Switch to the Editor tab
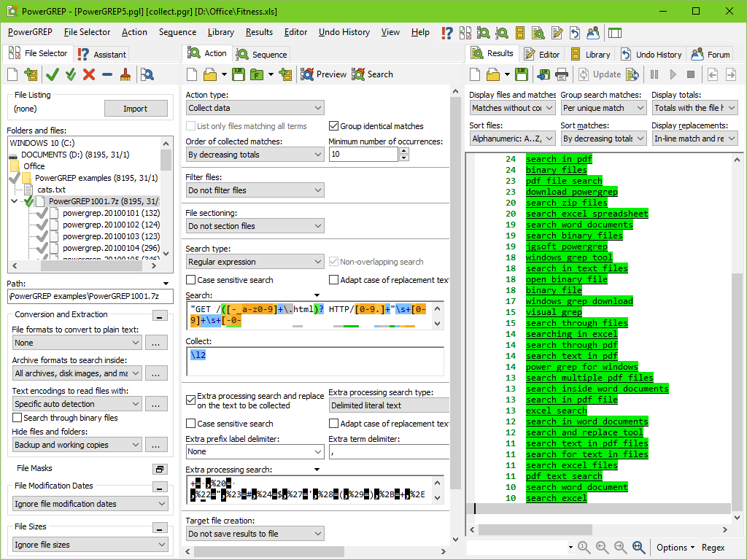Image resolution: width=747 pixels, height=560 pixels. point(542,54)
